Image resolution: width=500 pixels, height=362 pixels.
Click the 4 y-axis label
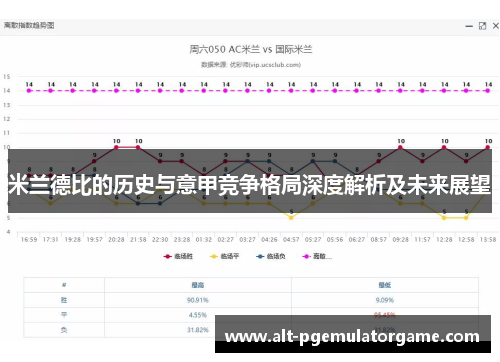(8, 232)
